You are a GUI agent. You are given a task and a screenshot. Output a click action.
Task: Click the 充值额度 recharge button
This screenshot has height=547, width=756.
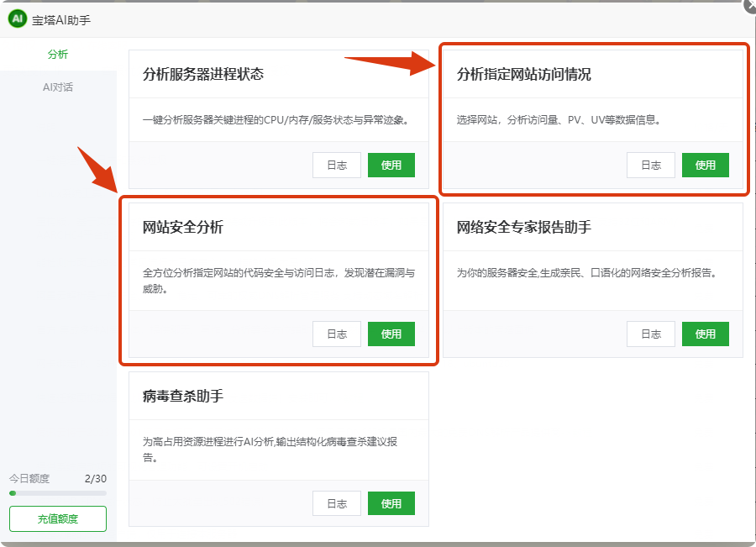click(x=57, y=518)
